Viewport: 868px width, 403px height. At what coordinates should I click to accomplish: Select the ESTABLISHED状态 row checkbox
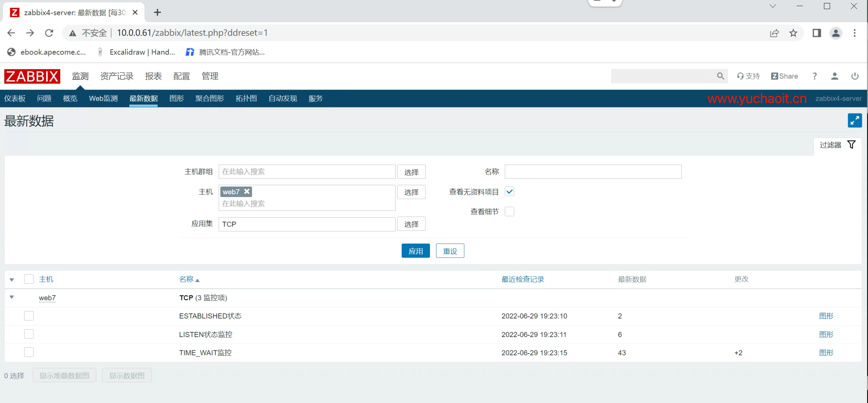click(x=29, y=316)
